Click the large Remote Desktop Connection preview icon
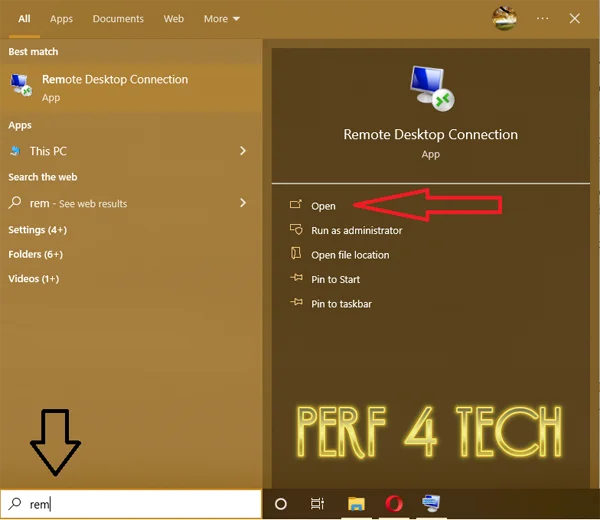The height and width of the screenshot is (520, 600). pos(432,88)
